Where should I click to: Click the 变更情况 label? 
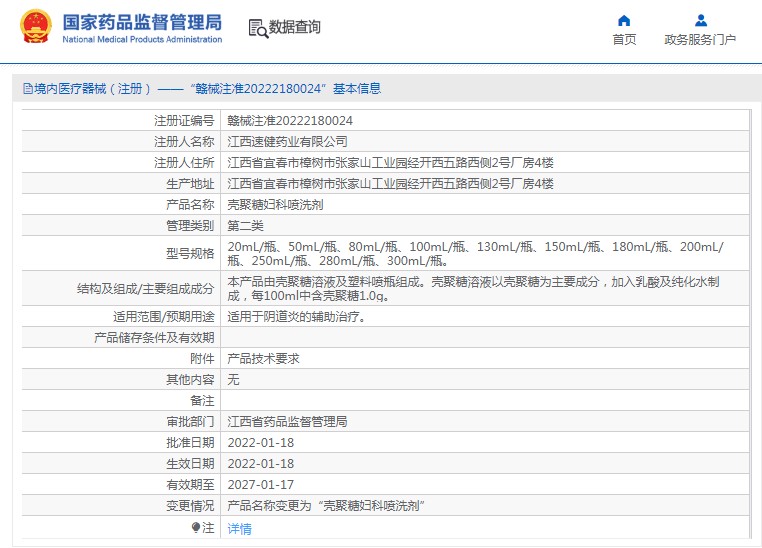pyautogui.click(x=190, y=506)
